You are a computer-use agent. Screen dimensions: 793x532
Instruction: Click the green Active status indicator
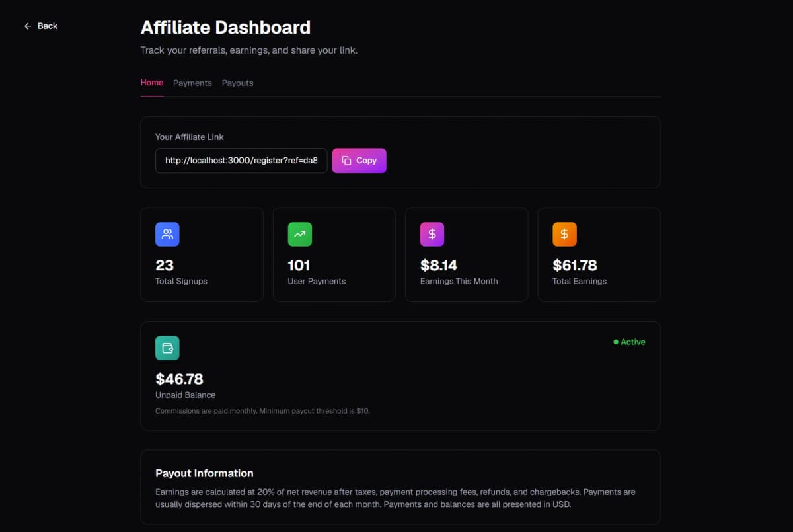[629, 342]
